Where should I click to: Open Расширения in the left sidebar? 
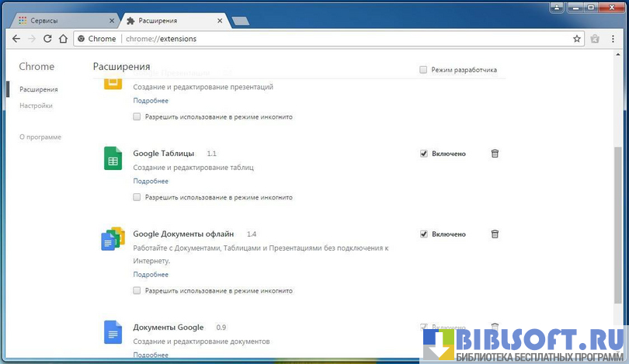coord(39,89)
